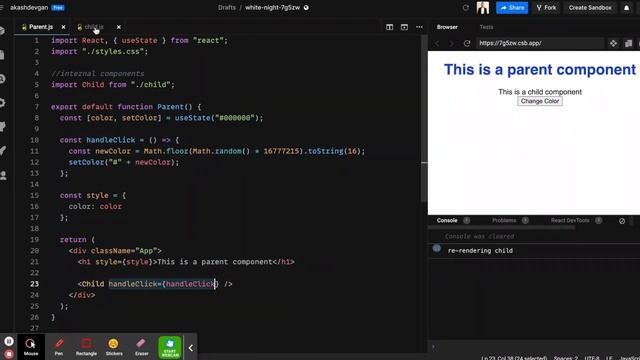Switch to the Tests tab
Image resolution: width=640 pixels, height=360 pixels.
[x=486, y=27]
